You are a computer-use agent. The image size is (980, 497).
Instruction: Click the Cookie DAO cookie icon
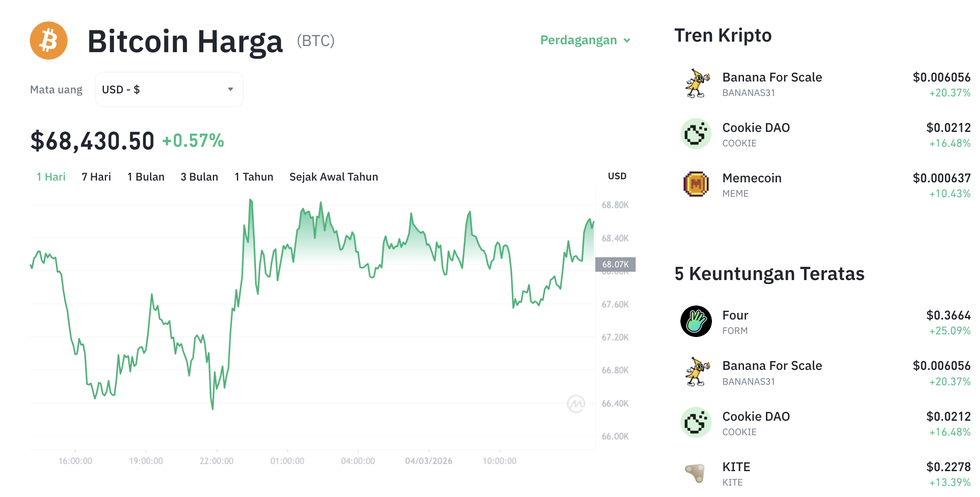point(696,134)
